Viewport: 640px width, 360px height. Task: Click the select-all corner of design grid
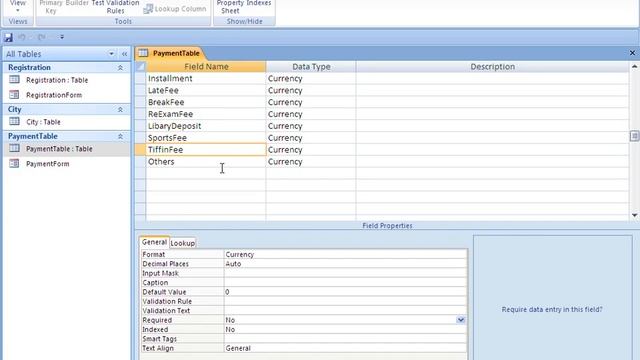tap(140, 67)
